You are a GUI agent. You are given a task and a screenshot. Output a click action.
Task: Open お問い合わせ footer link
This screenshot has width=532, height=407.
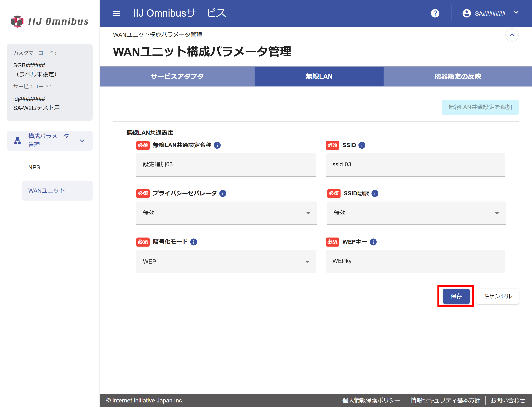click(x=507, y=400)
